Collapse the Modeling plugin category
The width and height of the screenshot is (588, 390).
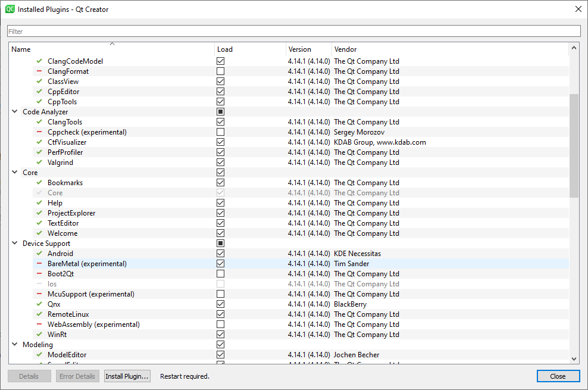(x=15, y=345)
